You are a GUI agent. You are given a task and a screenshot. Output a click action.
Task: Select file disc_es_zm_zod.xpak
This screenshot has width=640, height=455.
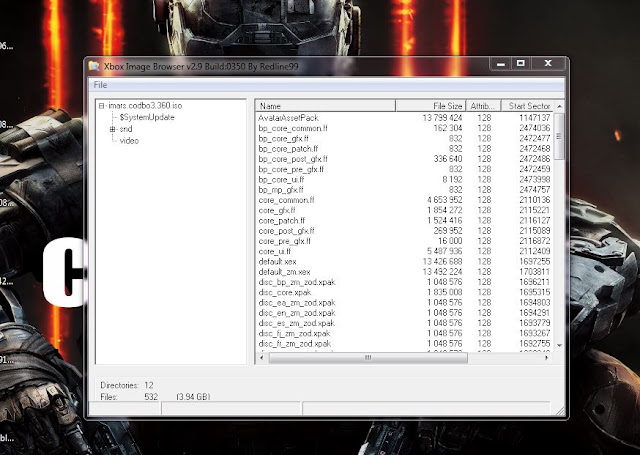tap(297, 323)
